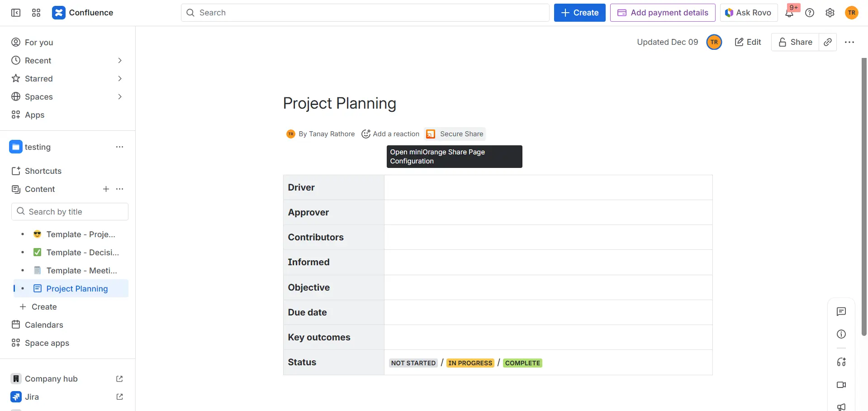Click the Add payment details button
The width and height of the screenshot is (868, 411).
662,13
